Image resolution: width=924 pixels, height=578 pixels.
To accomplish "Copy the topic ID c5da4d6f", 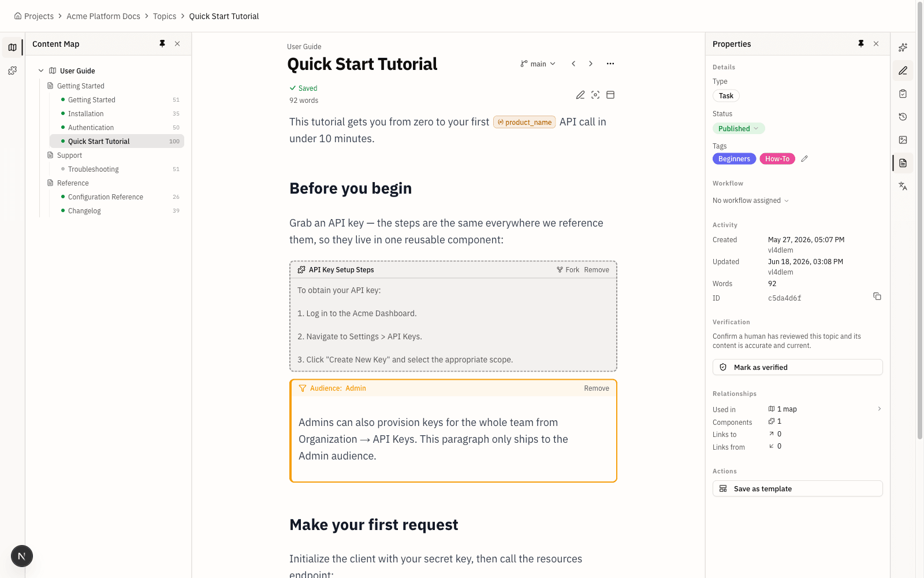I will tap(877, 297).
